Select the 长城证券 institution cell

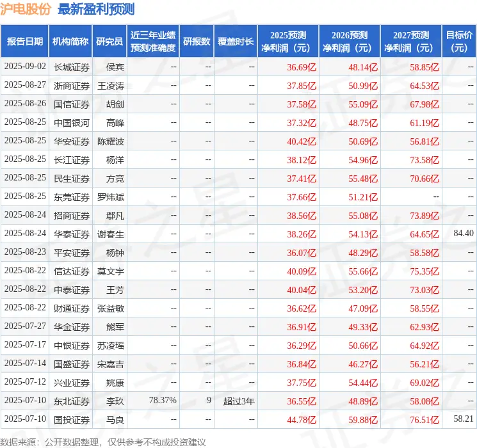72,67
